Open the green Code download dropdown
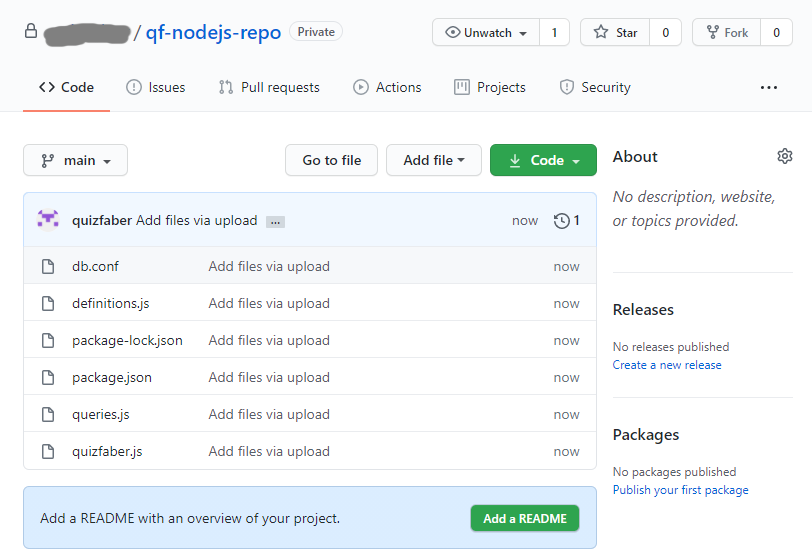This screenshot has width=812, height=557. (543, 160)
